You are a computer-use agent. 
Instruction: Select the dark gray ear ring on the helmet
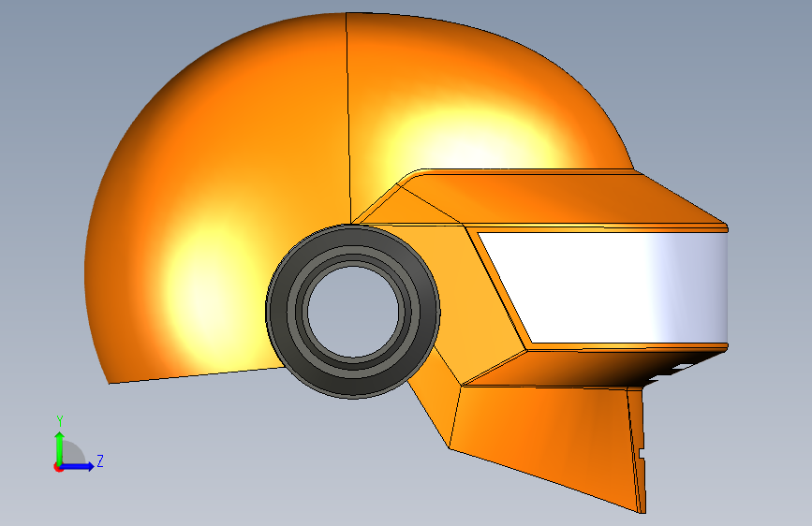pyautogui.click(x=353, y=311)
